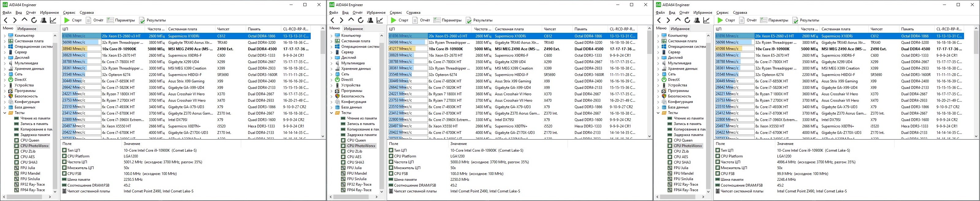Open Файл menu in left AIDA64 window

click(x=7, y=13)
